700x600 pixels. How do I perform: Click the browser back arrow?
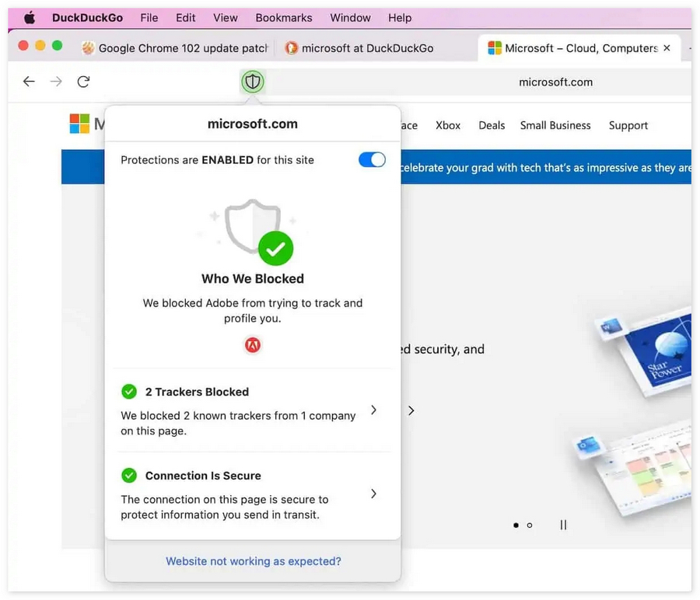tap(29, 82)
